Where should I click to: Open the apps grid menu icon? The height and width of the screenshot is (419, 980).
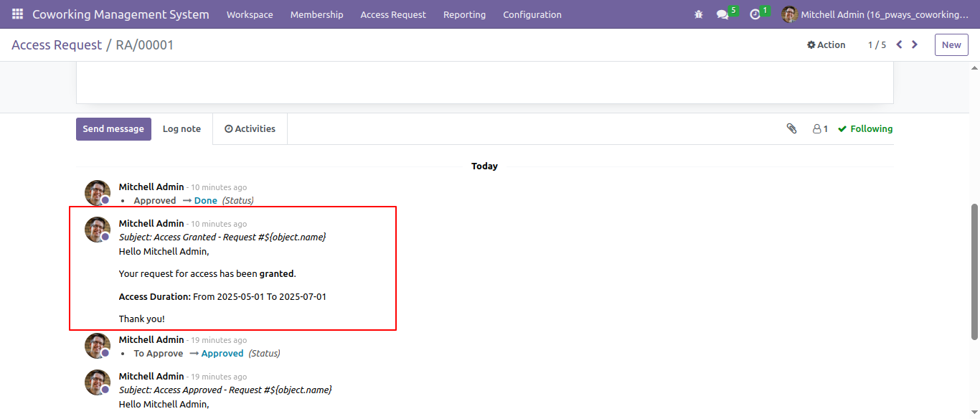(x=17, y=14)
